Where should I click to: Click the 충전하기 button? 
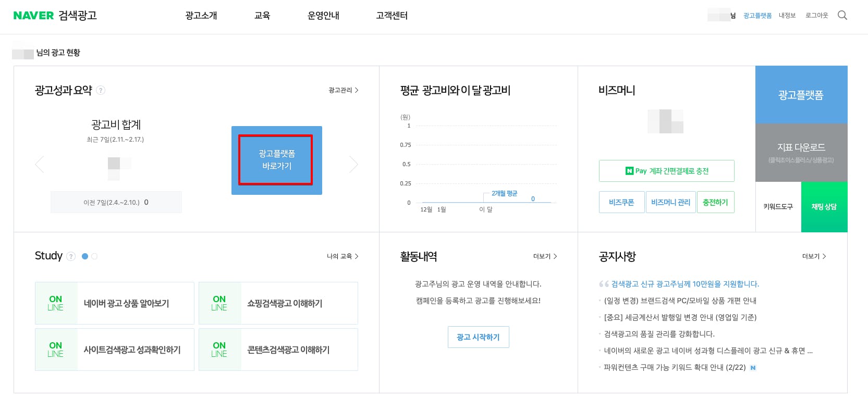click(x=715, y=202)
